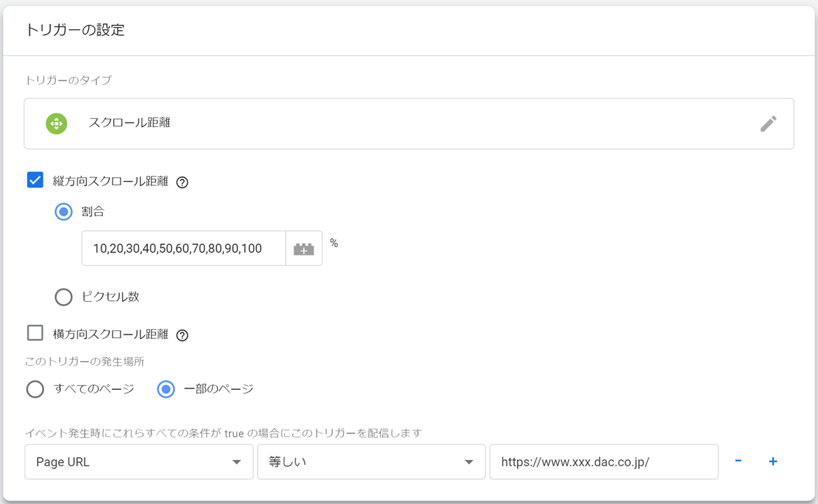Select the 割合 radio button
Viewport: 818px width, 504px height.
point(64,211)
